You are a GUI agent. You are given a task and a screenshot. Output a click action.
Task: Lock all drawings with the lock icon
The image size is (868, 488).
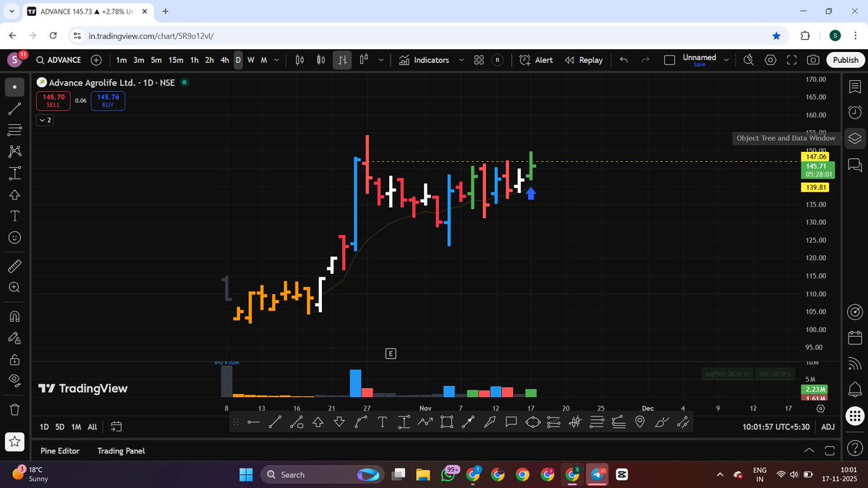click(14, 359)
